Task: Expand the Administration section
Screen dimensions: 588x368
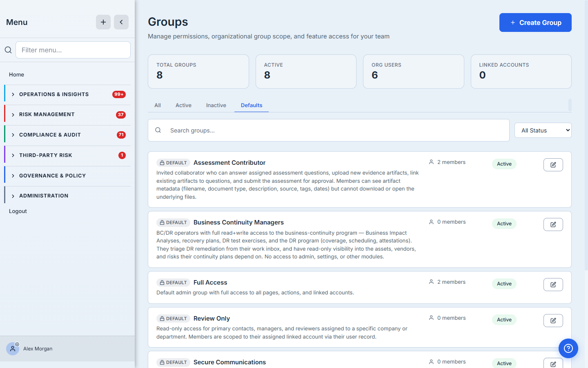Action: [x=67, y=196]
